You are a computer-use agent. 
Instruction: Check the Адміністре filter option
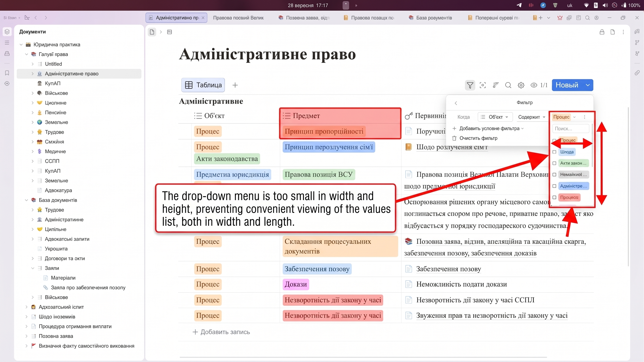(554, 186)
